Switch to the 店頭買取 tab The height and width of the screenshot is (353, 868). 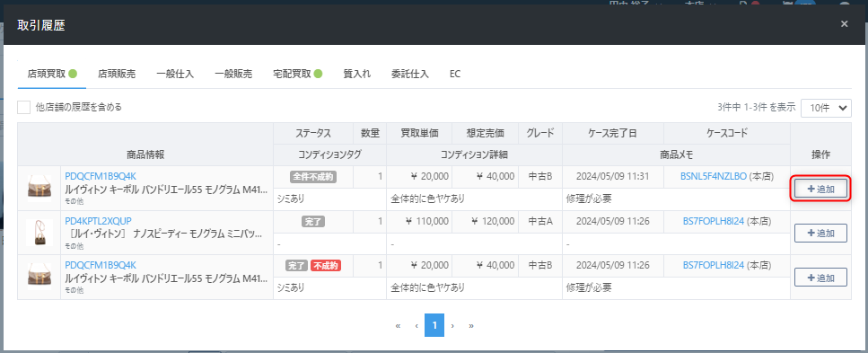coord(51,74)
